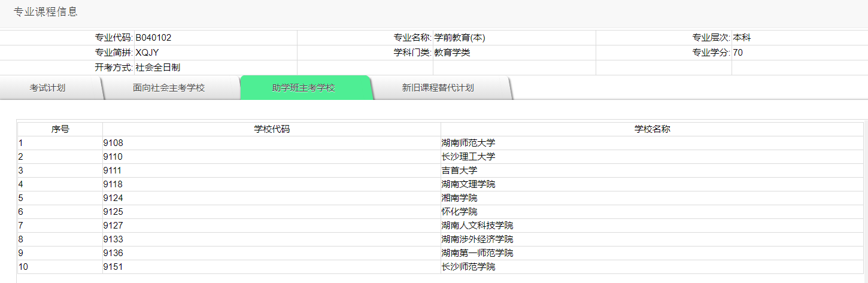Select the 湖南师范大学 row
The width and height of the screenshot is (868, 283).
469,143
